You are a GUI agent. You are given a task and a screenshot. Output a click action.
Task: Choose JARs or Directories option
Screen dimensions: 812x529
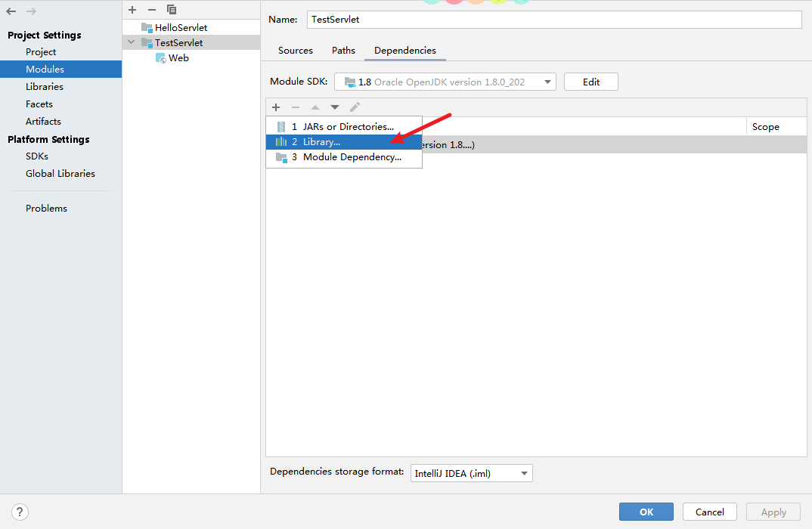(x=344, y=127)
